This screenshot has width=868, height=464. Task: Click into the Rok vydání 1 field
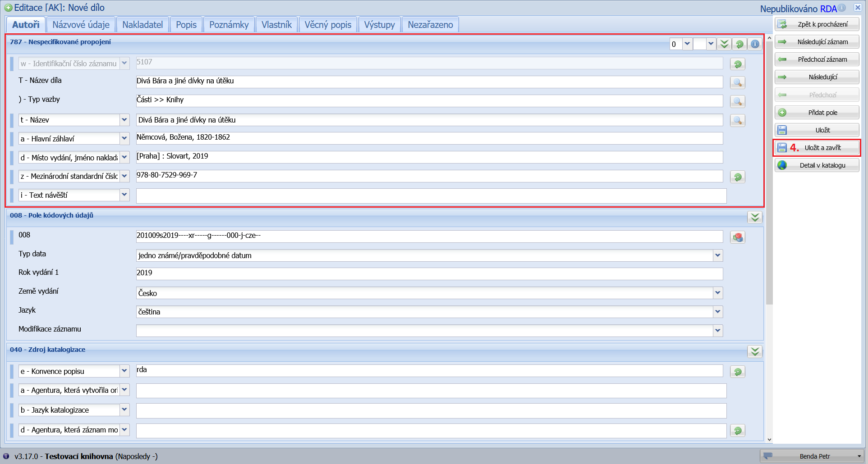[429, 273]
